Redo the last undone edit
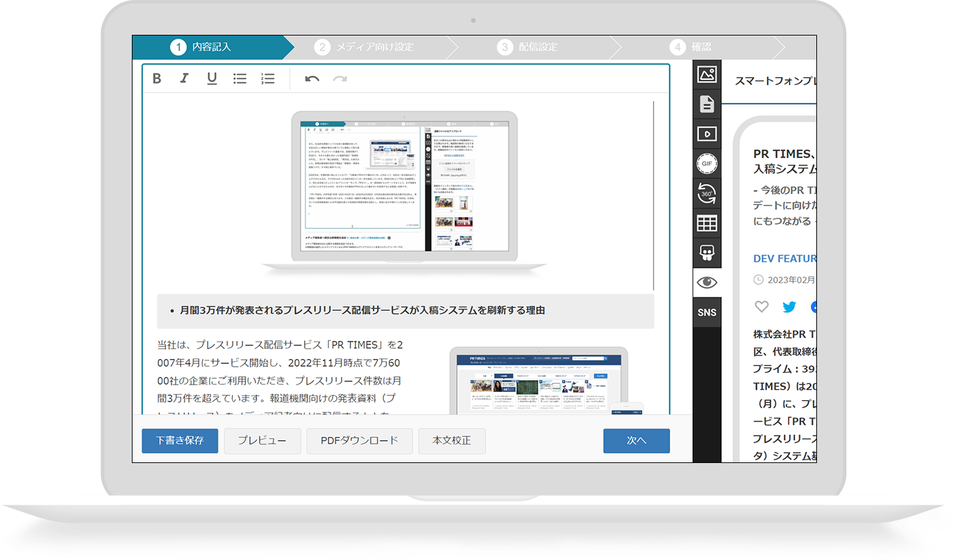The height and width of the screenshot is (560, 955). pyautogui.click(x=340, y=79)
